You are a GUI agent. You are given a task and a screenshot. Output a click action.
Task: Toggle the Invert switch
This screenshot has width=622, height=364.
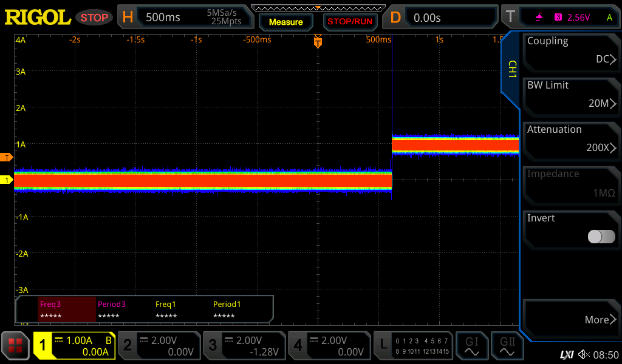click(601, 237)
